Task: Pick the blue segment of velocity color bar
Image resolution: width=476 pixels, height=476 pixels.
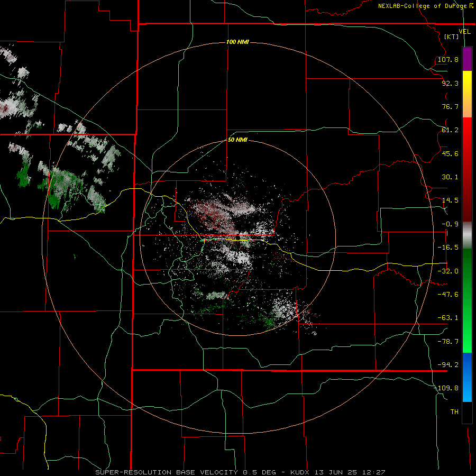Action: point(467,377)
